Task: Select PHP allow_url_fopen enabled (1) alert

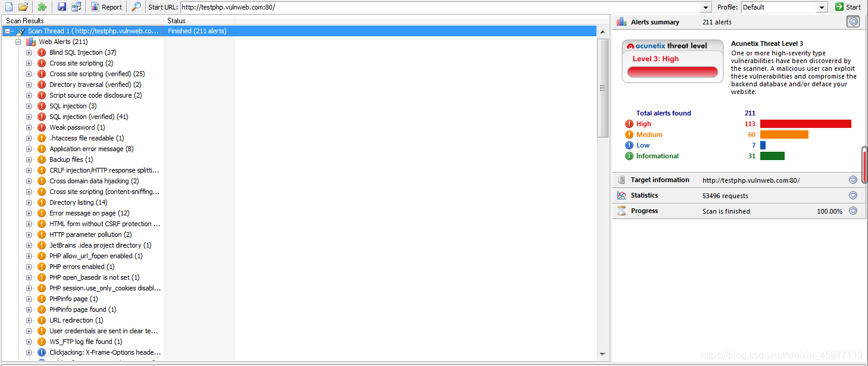Action: click(x=96, y=256)
